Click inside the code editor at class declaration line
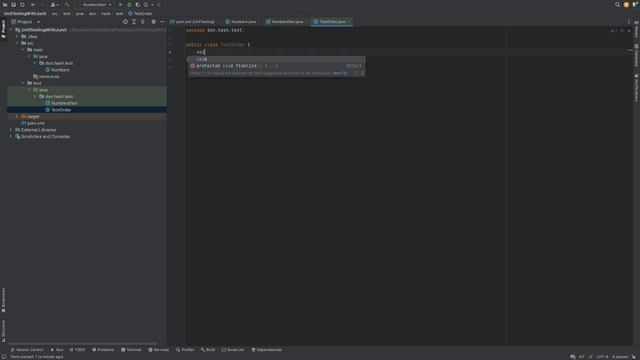 (x=218, y=44)
